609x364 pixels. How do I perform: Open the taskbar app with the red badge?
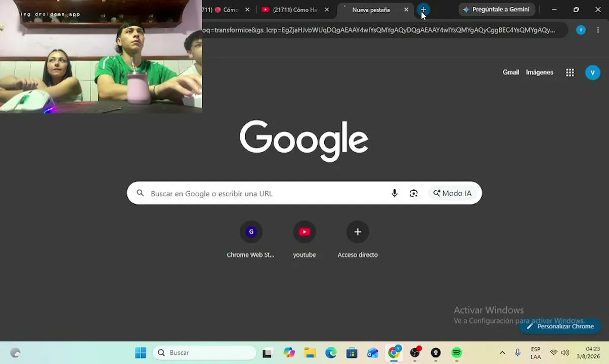(415, 353)
